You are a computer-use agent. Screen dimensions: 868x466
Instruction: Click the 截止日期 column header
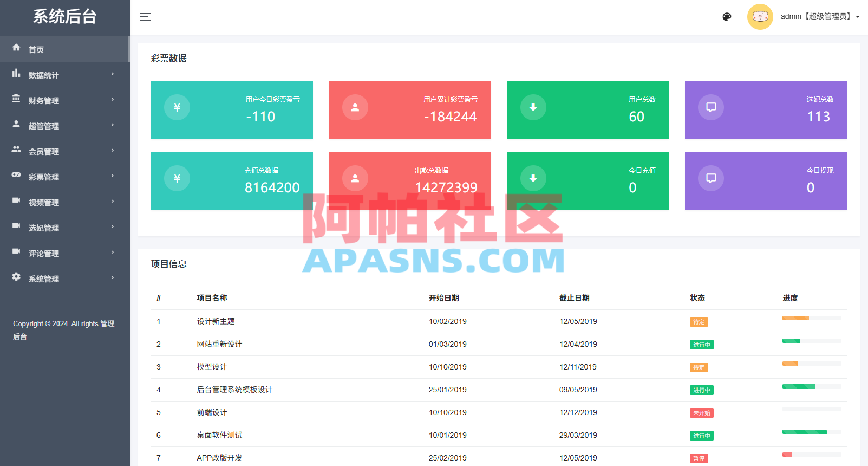(x=575, y=298)
